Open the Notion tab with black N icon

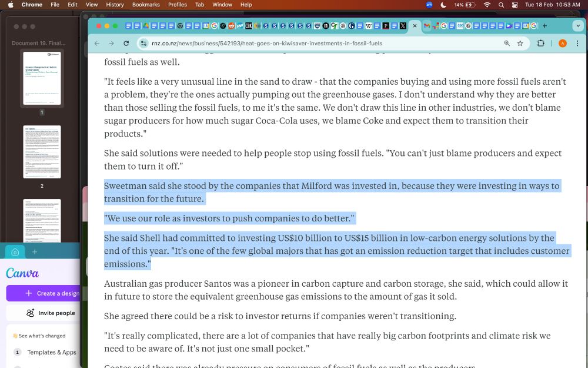(326, 25)
